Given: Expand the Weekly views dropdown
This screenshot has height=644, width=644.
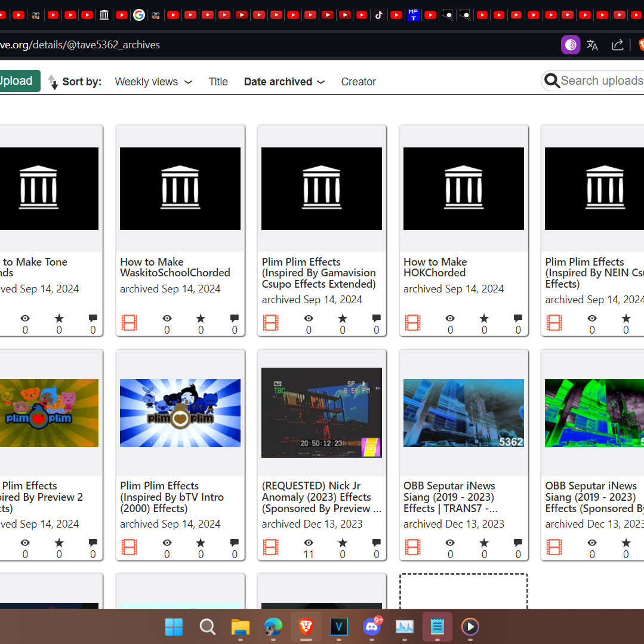Looking at the screenshot, I should (153, 82).
